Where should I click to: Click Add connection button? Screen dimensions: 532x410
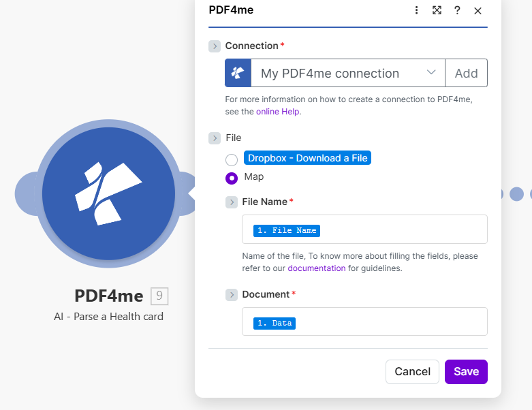pos(466,73)
